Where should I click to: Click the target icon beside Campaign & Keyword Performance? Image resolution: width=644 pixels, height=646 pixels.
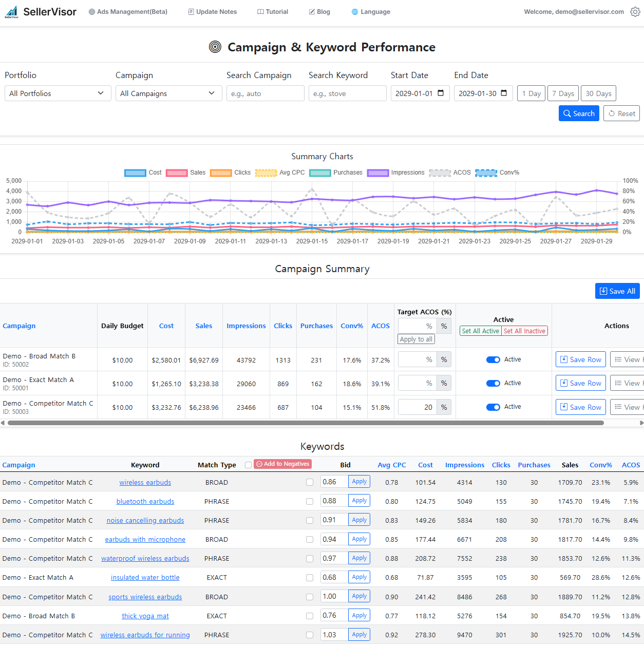[x=215, y=47]
